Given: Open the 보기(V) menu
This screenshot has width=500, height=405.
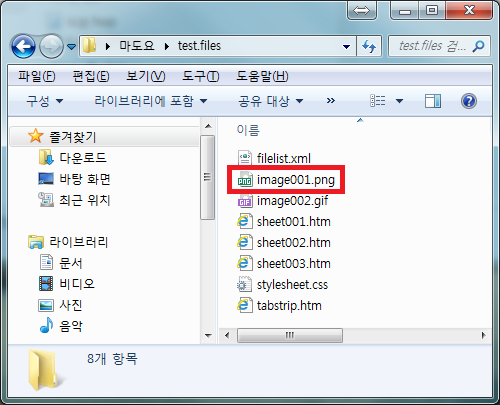Looking at the screenshot, I should [145, 76].
